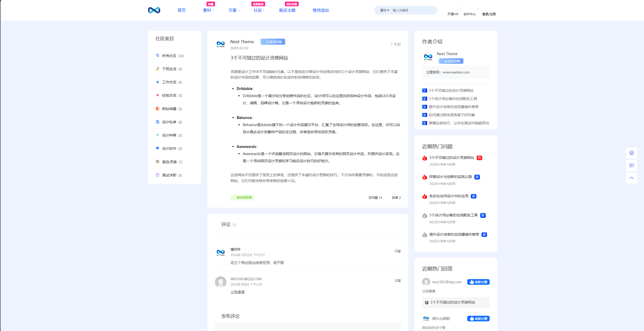
Task: Open hot question 探索设计与创新的实践之路
Action: click(x=450, y=177)
